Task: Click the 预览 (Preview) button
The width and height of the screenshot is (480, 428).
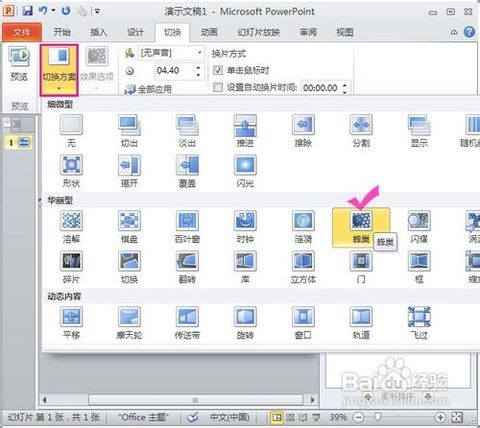Action: tap(19, 64)
